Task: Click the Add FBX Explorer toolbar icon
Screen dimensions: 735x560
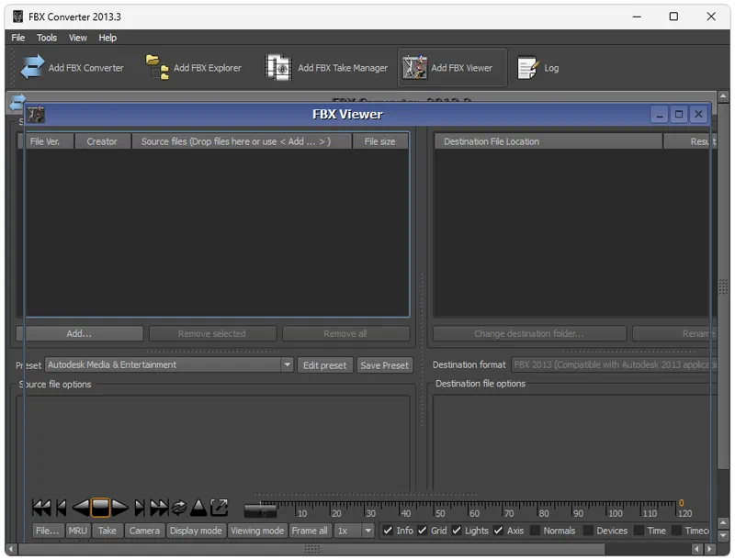Action: pyautogui.click(x=157, y=67)
